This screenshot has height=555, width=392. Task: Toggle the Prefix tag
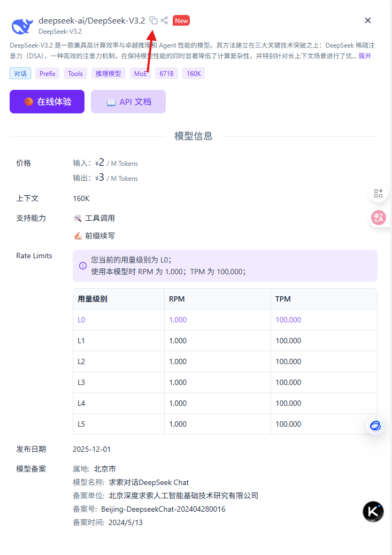coord(47,73)
